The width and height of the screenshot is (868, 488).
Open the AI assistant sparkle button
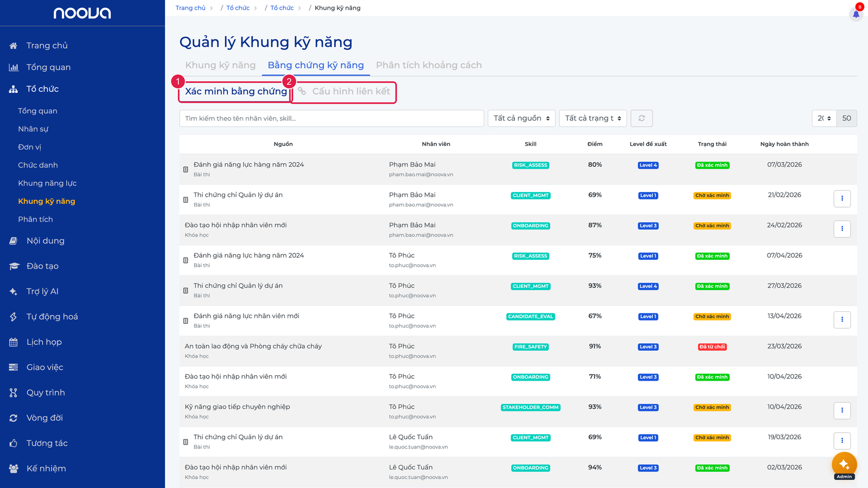tap(844, 465)
